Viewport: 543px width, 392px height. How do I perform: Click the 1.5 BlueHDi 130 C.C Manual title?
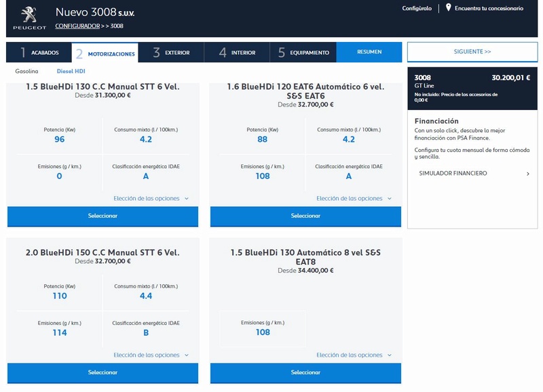103,87
